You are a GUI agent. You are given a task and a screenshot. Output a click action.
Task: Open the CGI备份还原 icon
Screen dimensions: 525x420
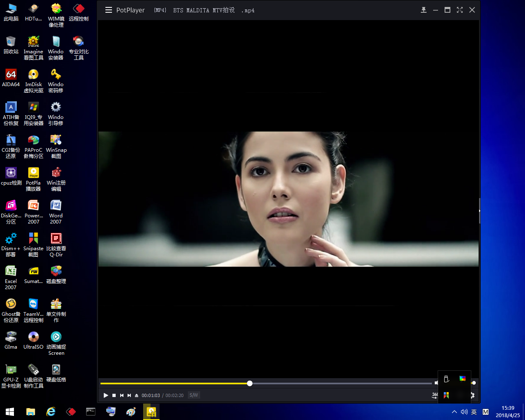11,146
